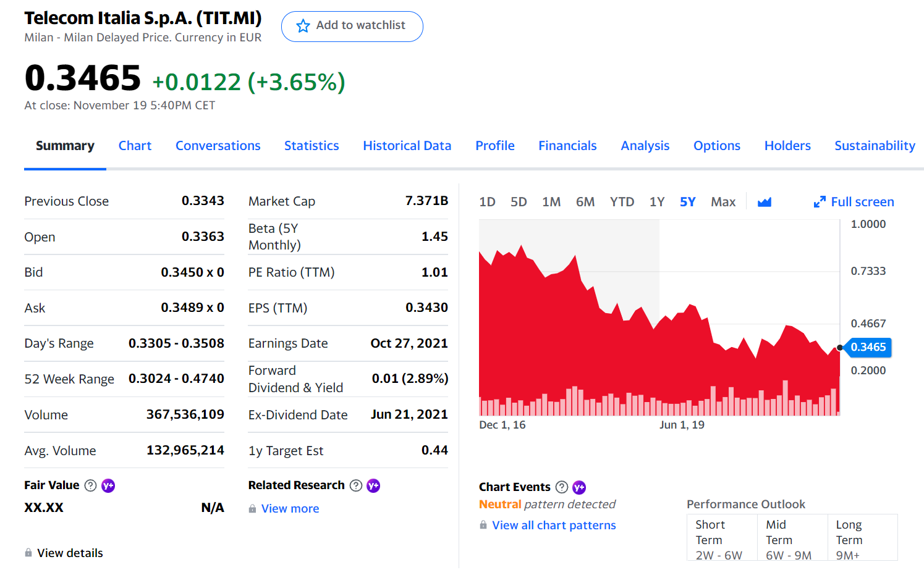Click the Fair Value help question mark
The image size is (924, 583).
[x=90, y=485]
